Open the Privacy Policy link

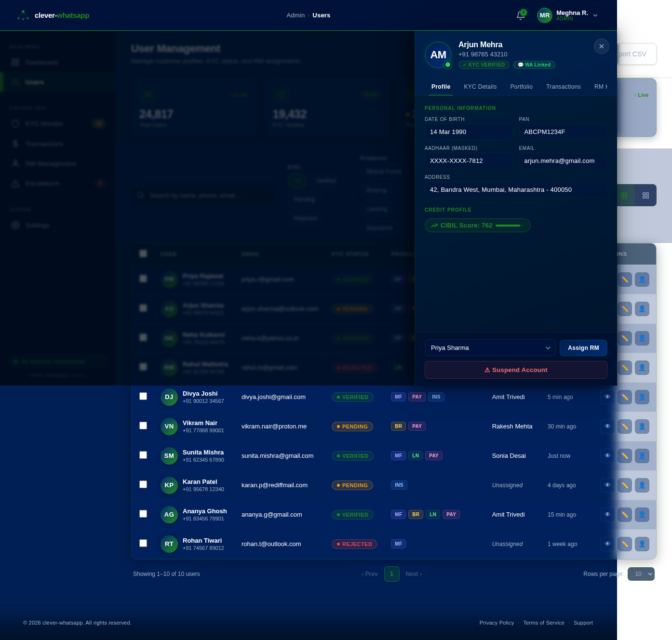[497, 623]
